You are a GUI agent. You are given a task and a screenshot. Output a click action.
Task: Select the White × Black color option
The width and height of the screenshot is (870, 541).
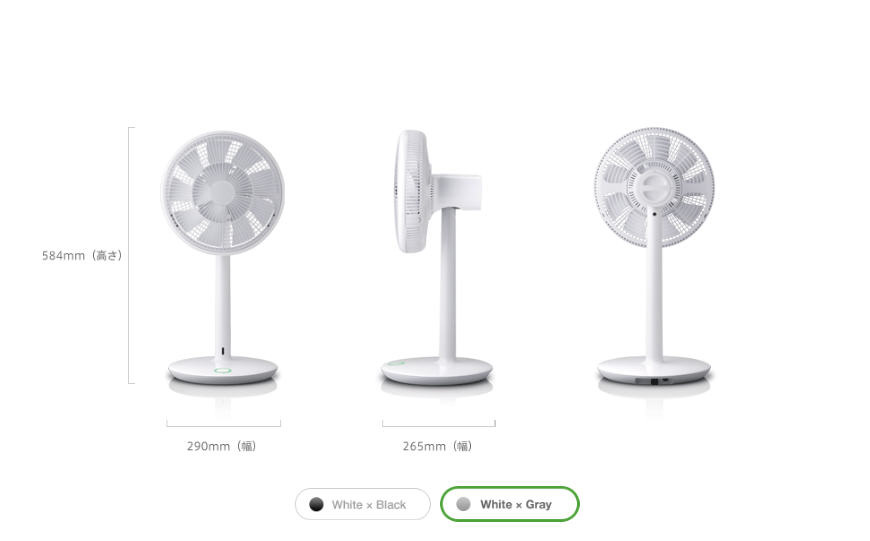click(362, 504)
